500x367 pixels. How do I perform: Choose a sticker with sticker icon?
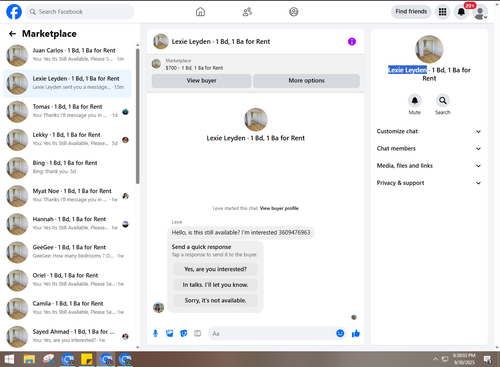[184, 333]
